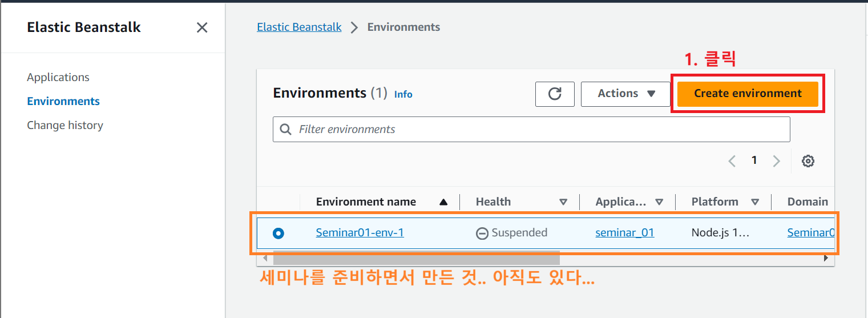Screen dimensions: 868x318
Task: Click the horizontal scrollbar thumb
Action: coord(417,258)
